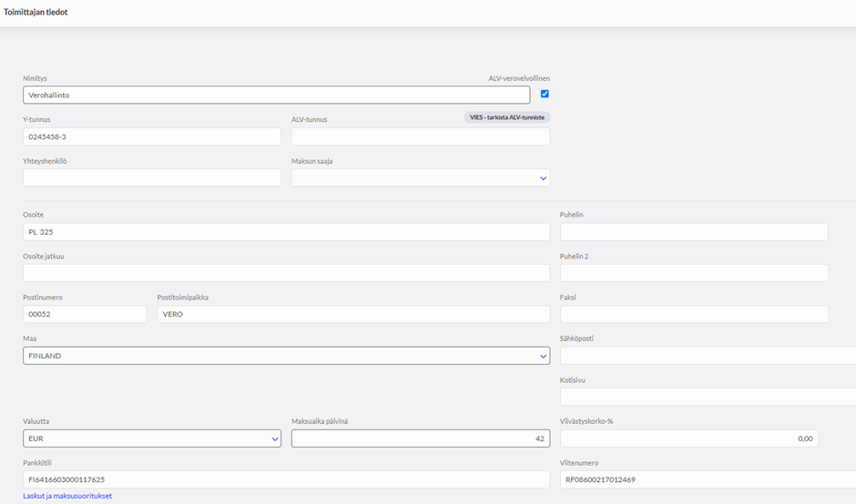Click the Nimitys field with Verohallinto
Image resolution: width=856 pixels, height=504 pixels.
coord(276,95)
